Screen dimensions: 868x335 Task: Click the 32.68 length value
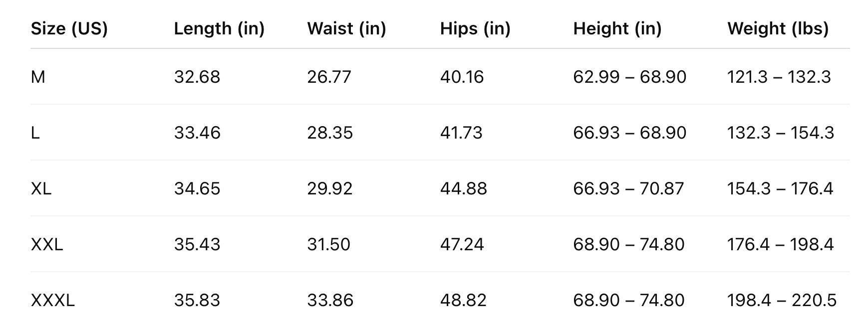(x=197, y=77)
